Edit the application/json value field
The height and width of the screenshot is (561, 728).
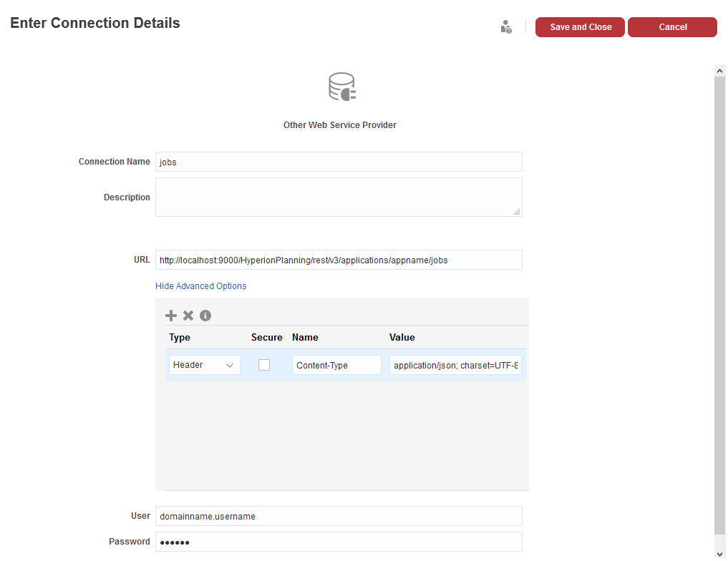tap(455, 365)
